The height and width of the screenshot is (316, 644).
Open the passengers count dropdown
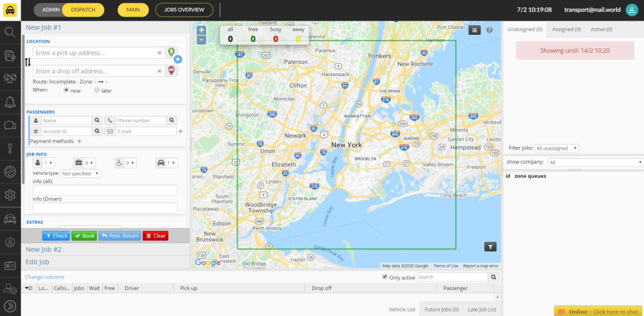[x=48, y=163]
